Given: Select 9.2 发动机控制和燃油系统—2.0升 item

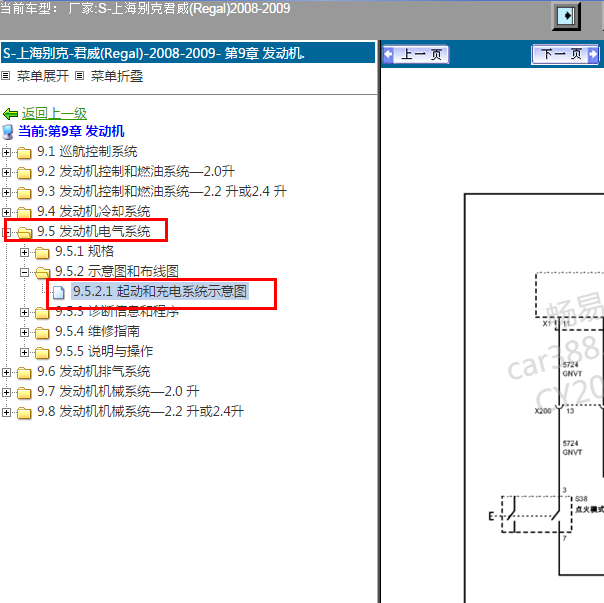Looking at the screenshot, I should click(x=136, y=172).
